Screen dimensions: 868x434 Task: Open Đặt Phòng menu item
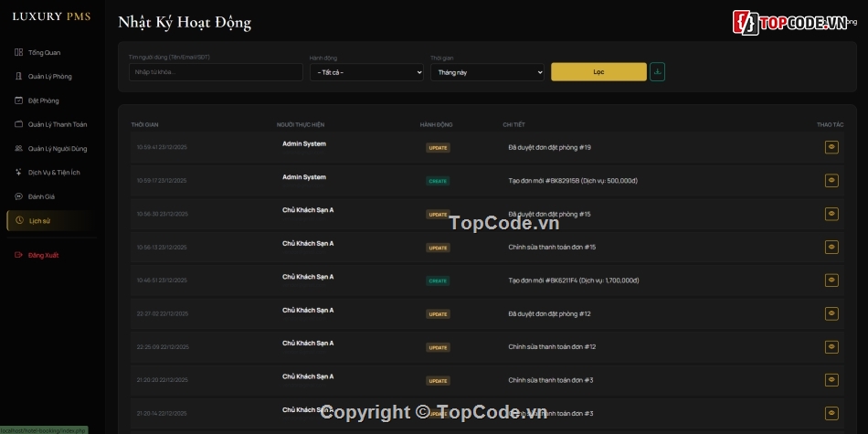click(x=52, y=101)
